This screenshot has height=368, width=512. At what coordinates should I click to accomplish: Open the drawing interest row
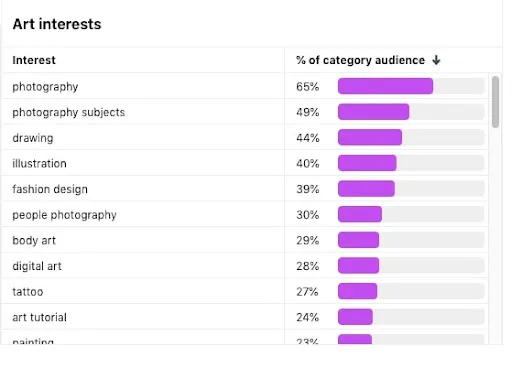click(x=246, y=138)
